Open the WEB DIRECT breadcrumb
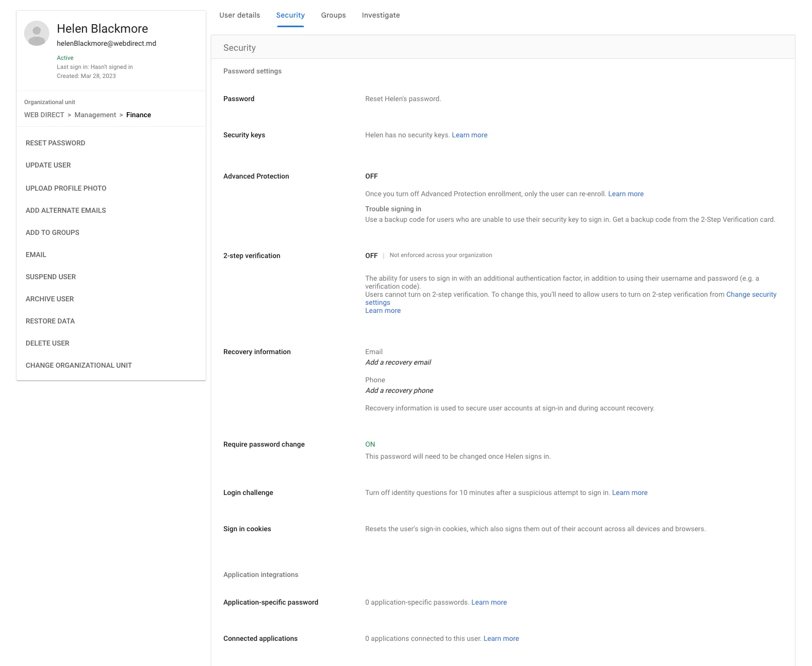The width and height of the screenshot is (812, 666). (x=44, y=115)
